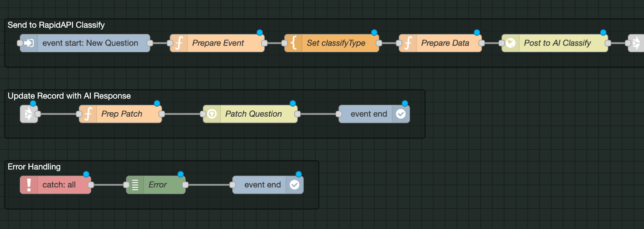Select the link-out node after Post to AI Classify
644x229 pixels.
click(x=636, y=43)
